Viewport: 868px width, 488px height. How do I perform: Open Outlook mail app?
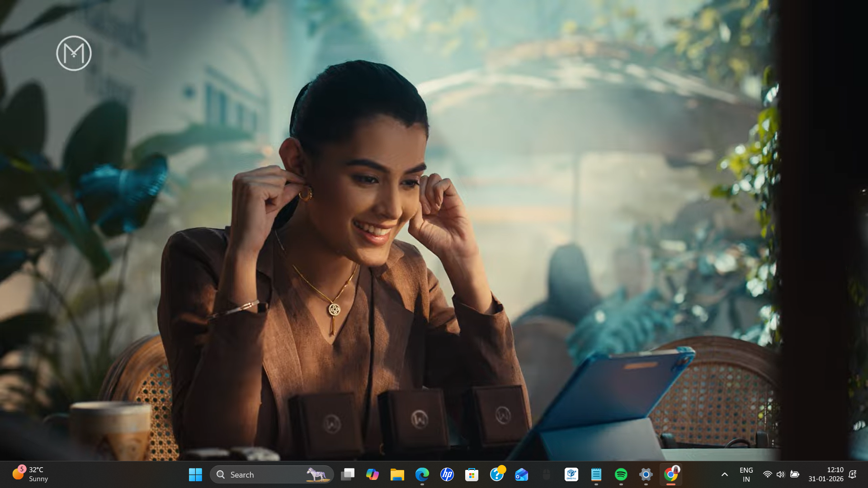coord(522,474)
